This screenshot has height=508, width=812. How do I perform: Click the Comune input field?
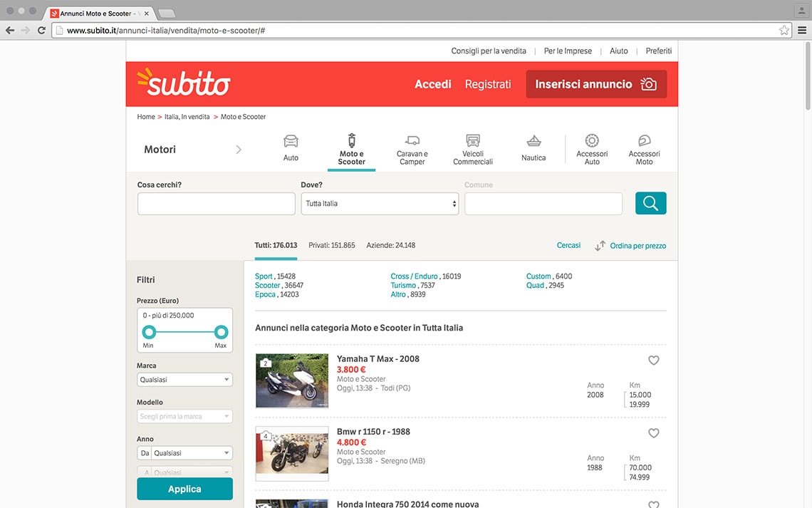543,204
